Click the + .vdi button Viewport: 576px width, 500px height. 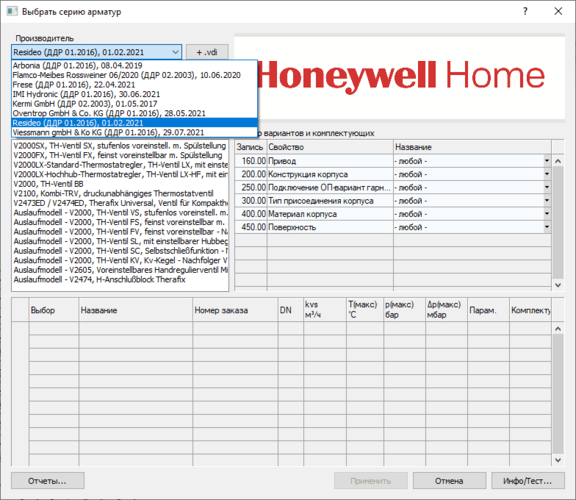tap(207, 52)
